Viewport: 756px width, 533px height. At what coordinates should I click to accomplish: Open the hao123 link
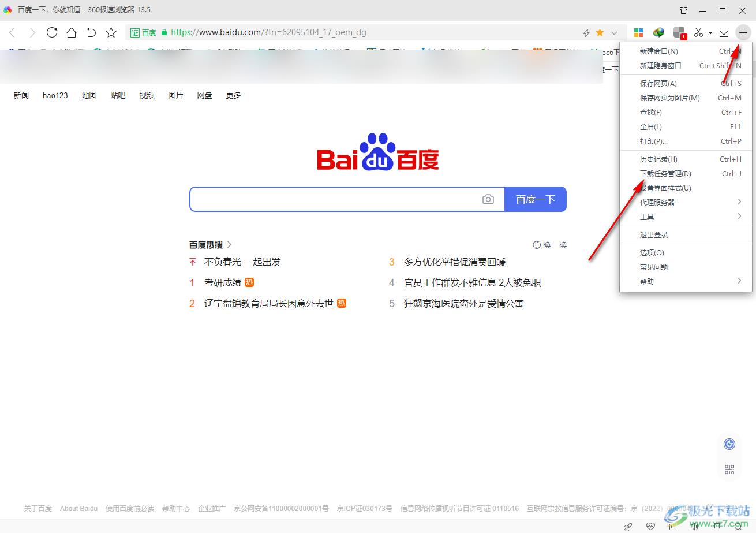tap(55, 95)
